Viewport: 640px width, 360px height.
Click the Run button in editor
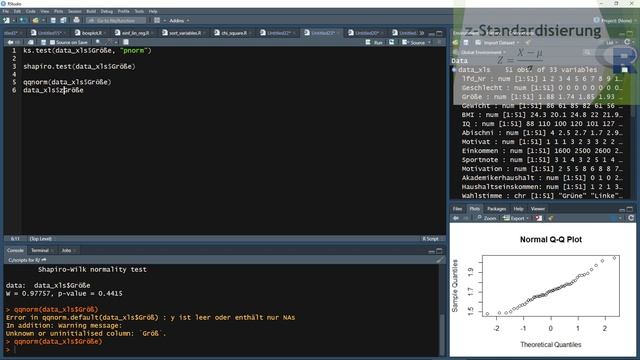point(375,42)
